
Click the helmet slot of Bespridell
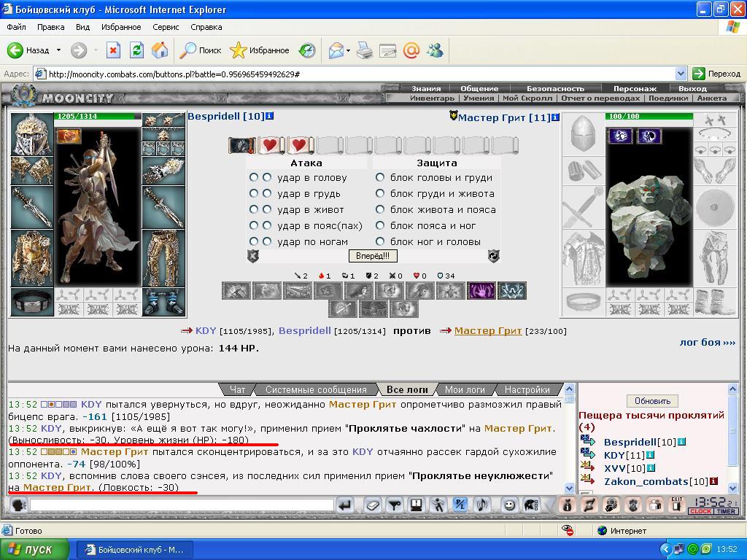click(32, 135)
